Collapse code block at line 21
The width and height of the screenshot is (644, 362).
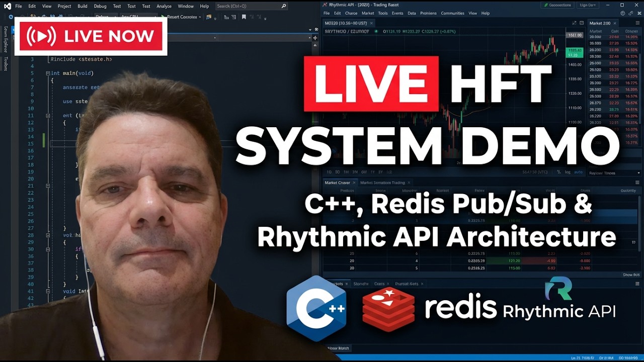click(x=48, y=186)
